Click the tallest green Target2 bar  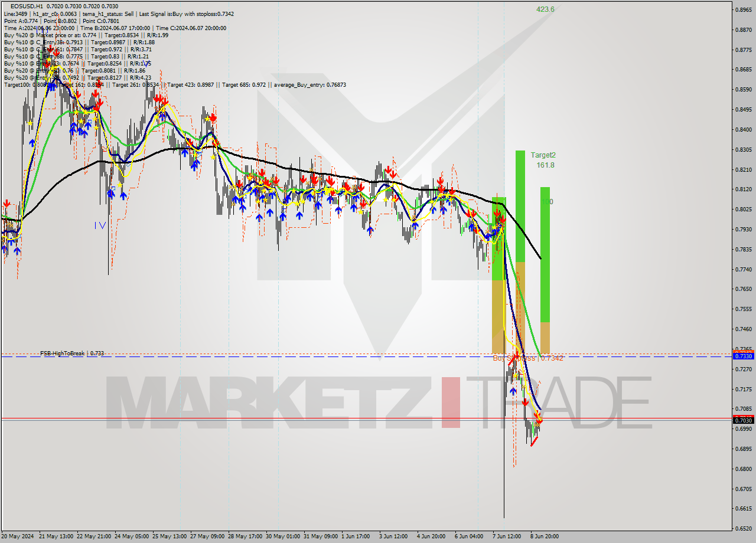coord(520,206)
